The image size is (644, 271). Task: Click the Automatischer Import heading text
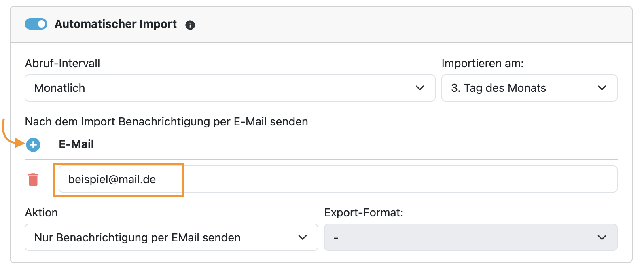tap(116, 24)
